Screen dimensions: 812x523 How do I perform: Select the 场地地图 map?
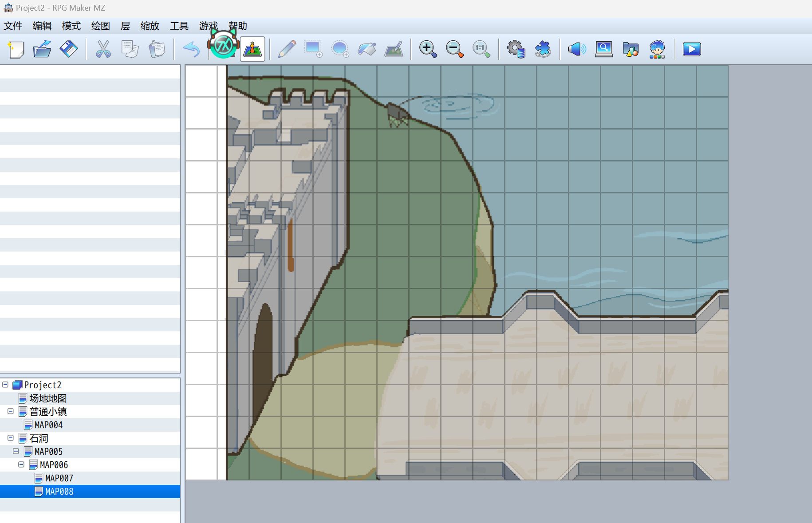pyautogui.click(x=48, y=398)
